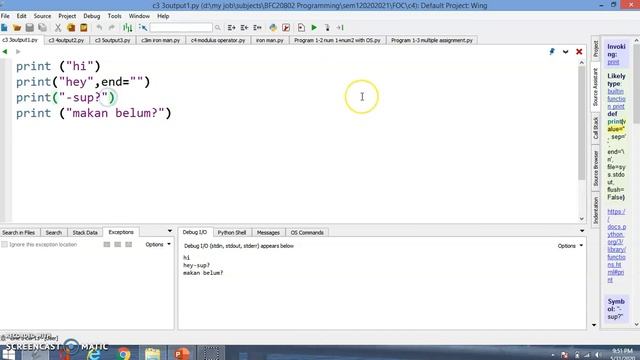The width and height of the screenshot is (640, 360).
Task: Open the Debug menu
Action: point(91,16)
